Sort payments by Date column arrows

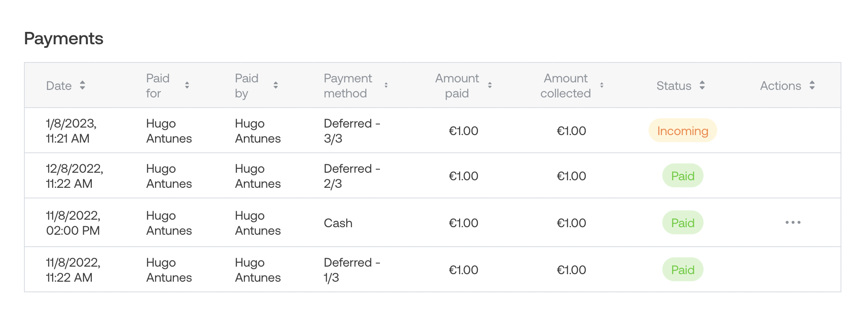coord(82,85)
